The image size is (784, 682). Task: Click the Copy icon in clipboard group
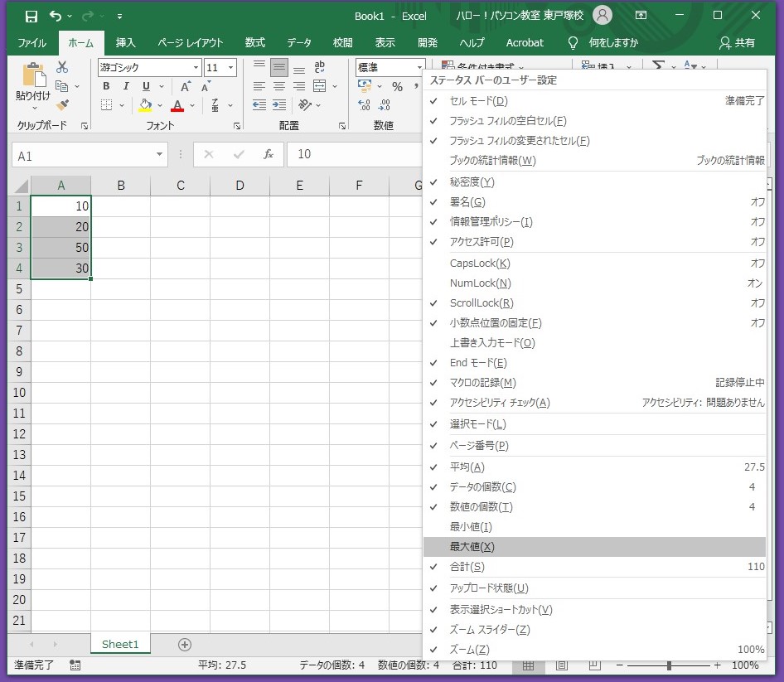click(62, 86)
